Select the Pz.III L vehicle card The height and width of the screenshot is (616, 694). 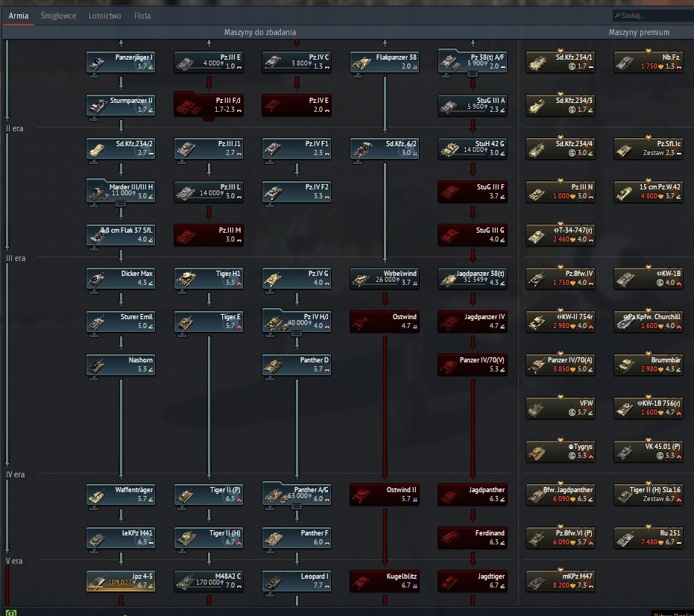(209, 192)
